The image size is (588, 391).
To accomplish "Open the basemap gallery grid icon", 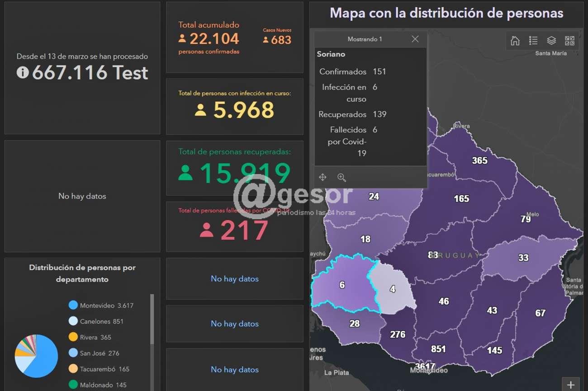I will point(569,41).
